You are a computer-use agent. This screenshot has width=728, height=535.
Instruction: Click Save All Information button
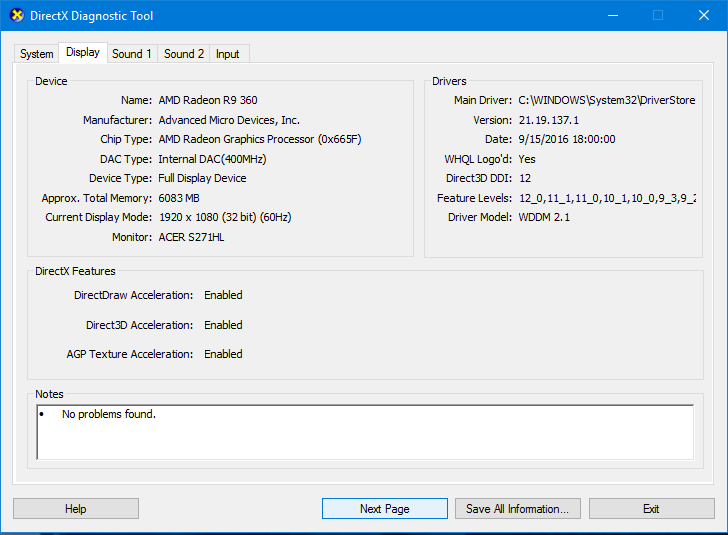[518, 509]
